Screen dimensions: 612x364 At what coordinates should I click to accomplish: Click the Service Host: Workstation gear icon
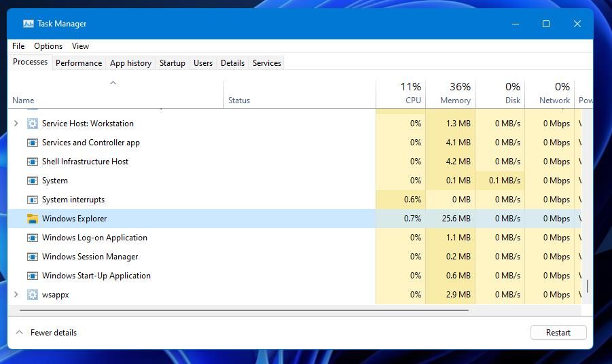tap(33, 124)
